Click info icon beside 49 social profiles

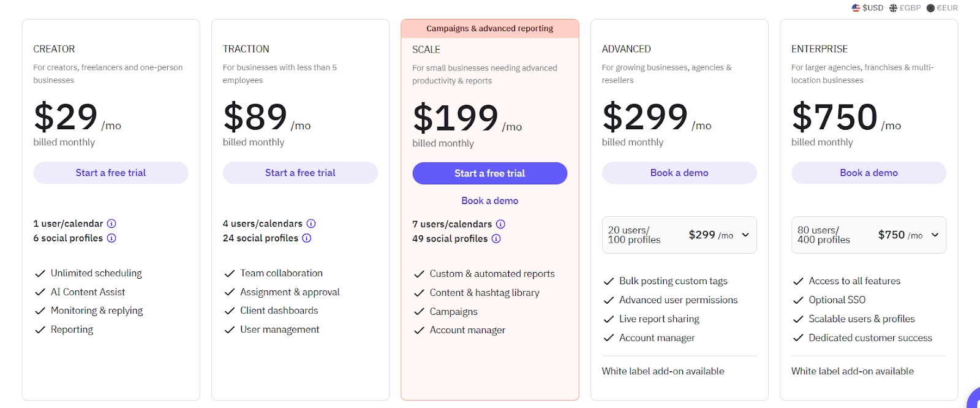coord(496,239)
